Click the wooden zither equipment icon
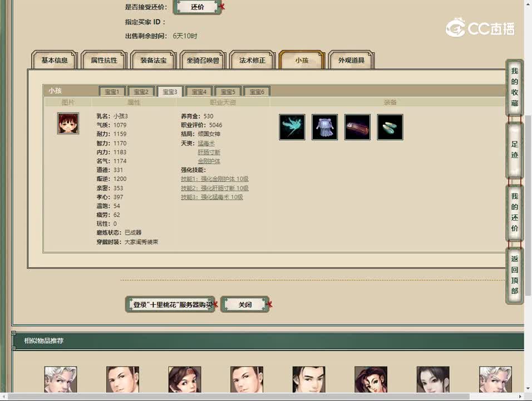532x401 pixels. 357,127
